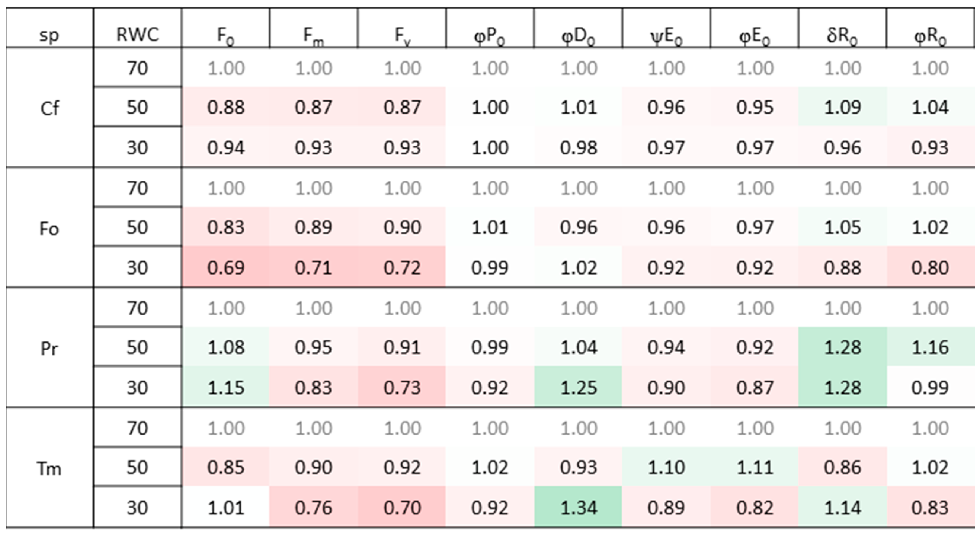Select the red 0.69 cell
980x533 pixels.
point(226,268)
